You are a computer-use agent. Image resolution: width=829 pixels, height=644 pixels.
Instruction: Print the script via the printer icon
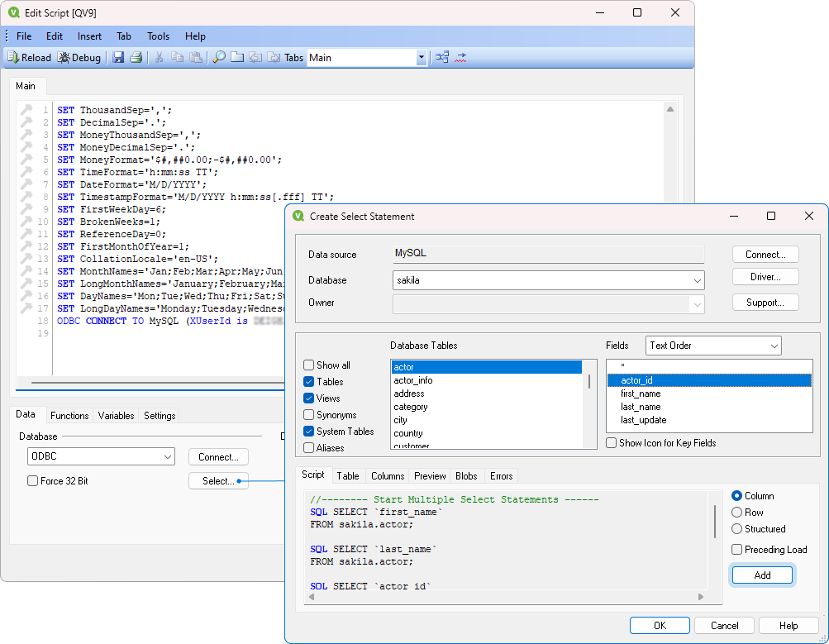pyautogui.click(x=135, y=57)
